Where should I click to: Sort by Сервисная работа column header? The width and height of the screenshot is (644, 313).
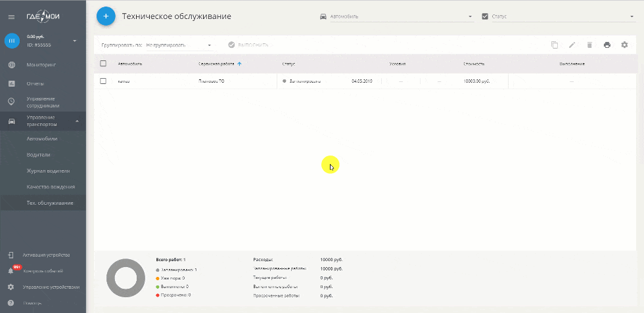(216, 64)
